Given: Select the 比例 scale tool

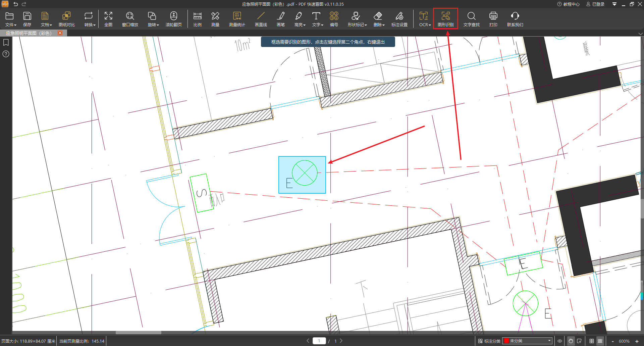Looking at the screenshot, I should point(198,19).
